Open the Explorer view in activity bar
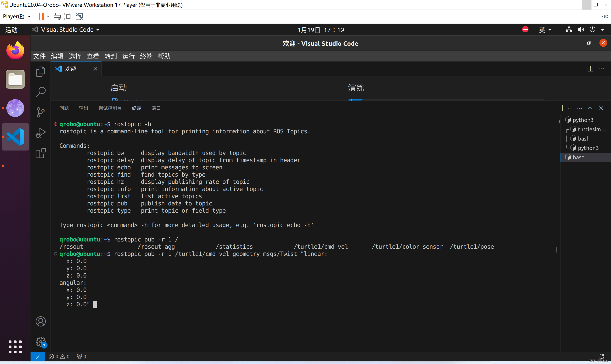 point(41,72)
